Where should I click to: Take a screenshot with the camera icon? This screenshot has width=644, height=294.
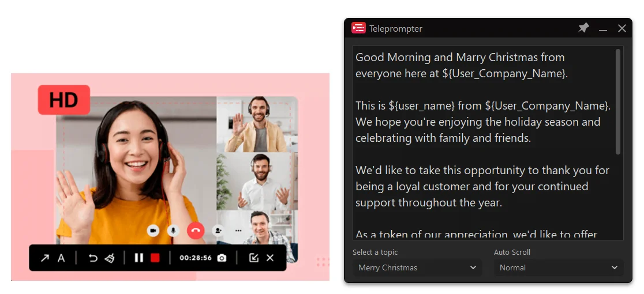coord(222,258)
